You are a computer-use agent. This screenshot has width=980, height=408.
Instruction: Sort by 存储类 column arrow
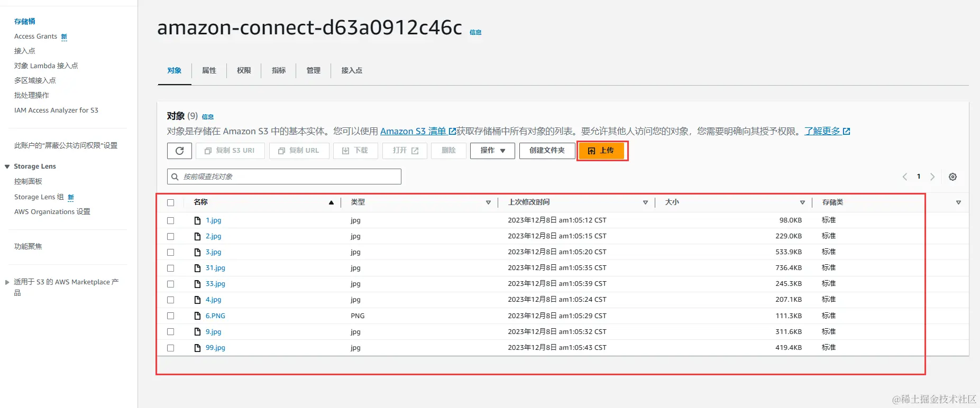958,202
